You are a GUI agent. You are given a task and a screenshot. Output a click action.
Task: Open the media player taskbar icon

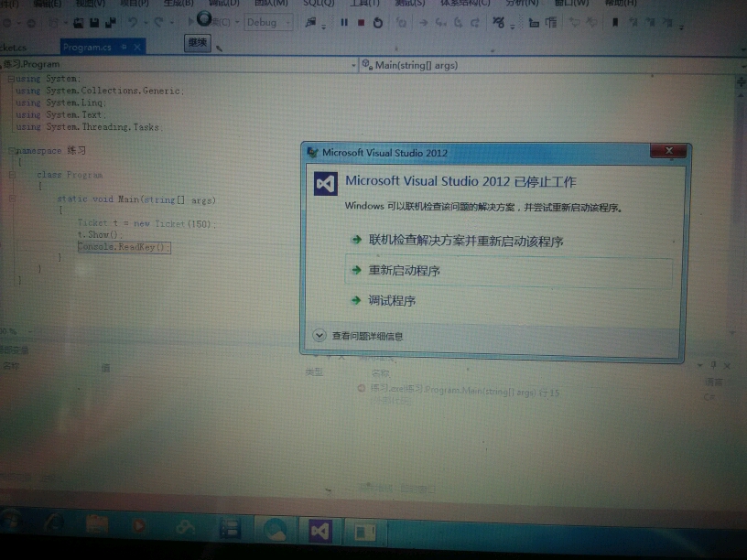[139, 526]
